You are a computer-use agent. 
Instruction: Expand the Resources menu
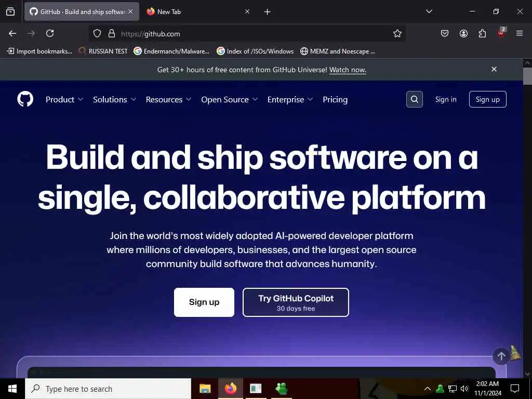coord(169,99)
